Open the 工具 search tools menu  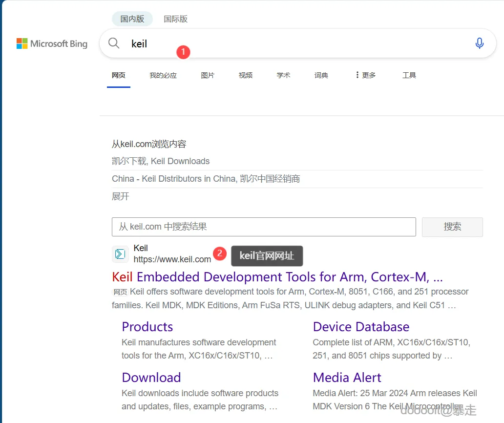409,75
